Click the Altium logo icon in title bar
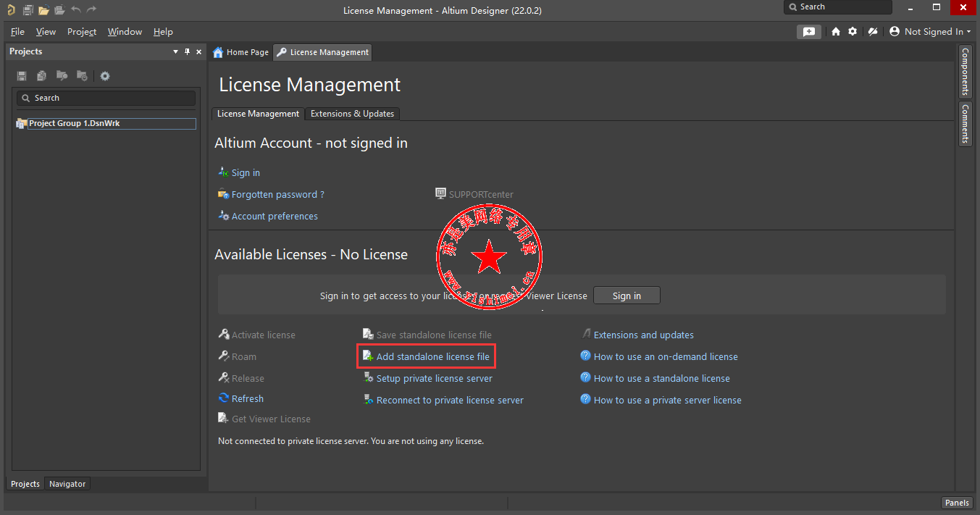This screenshot has width=980, height=515. [x=10, y=10]
